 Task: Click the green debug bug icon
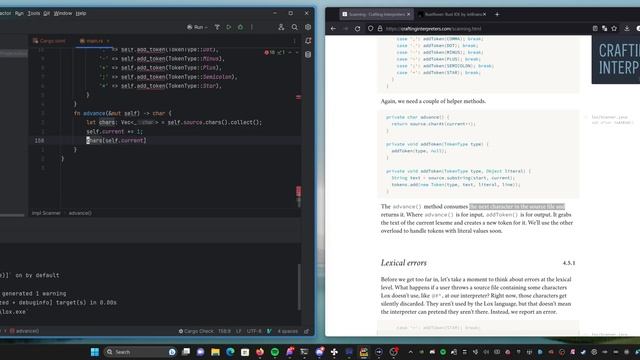tap(240, 27)
